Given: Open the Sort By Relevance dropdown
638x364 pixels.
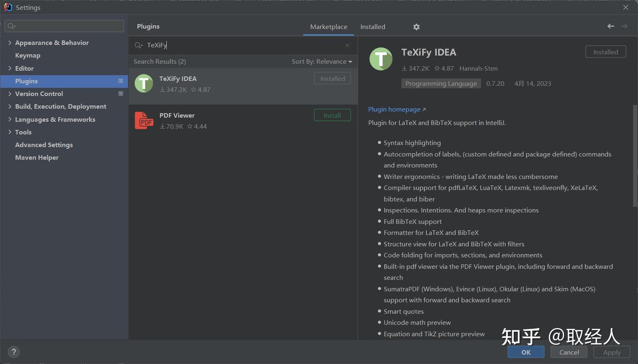Looking at the screenshot, I should tap(322, 62).
